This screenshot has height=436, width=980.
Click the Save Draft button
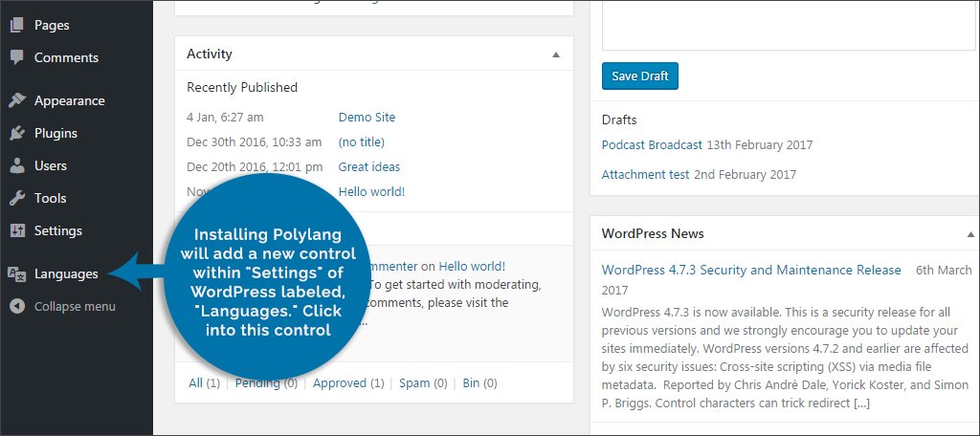[640, 76]
